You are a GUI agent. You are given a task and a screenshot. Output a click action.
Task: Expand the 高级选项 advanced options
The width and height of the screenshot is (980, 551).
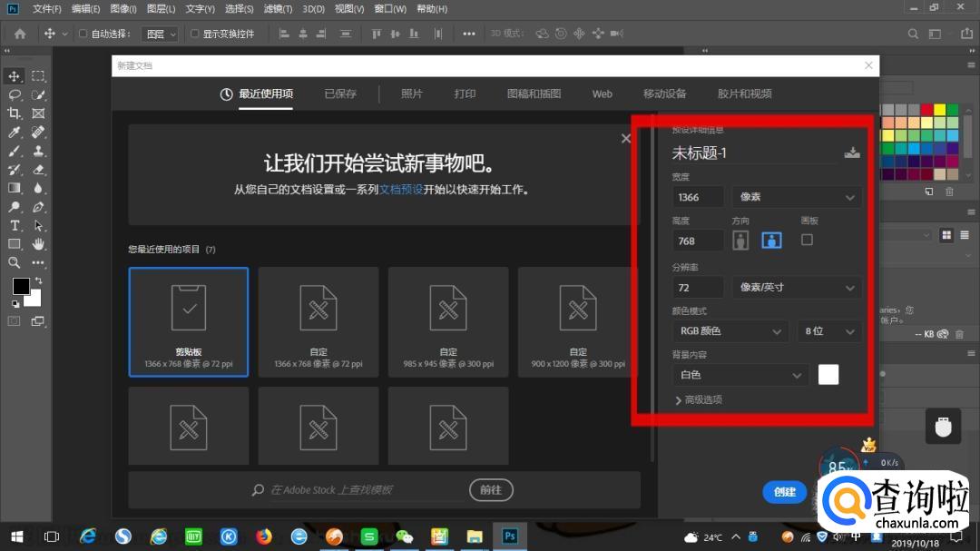(698, 399)
